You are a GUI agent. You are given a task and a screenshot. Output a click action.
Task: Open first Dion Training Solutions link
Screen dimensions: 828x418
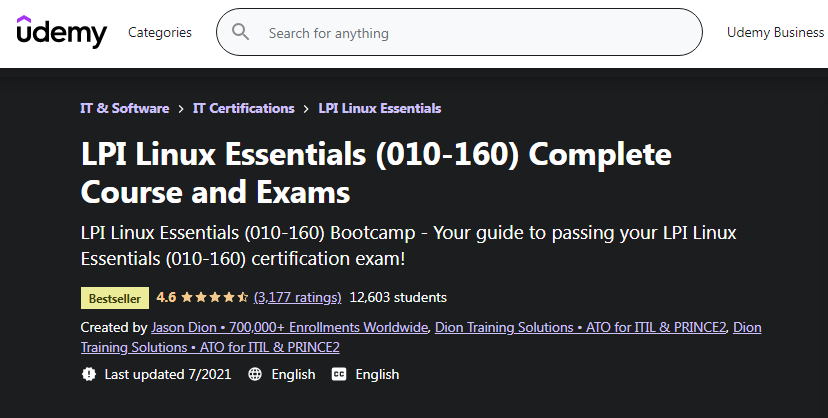580,328
